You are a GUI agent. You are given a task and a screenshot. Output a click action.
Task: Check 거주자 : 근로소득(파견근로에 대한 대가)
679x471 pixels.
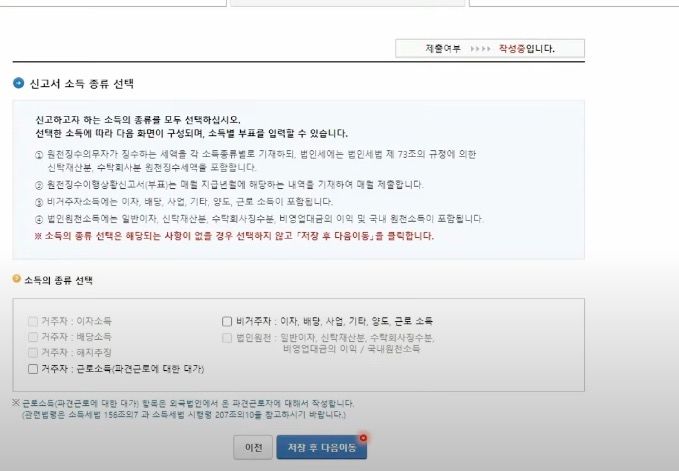pos(33,369)
